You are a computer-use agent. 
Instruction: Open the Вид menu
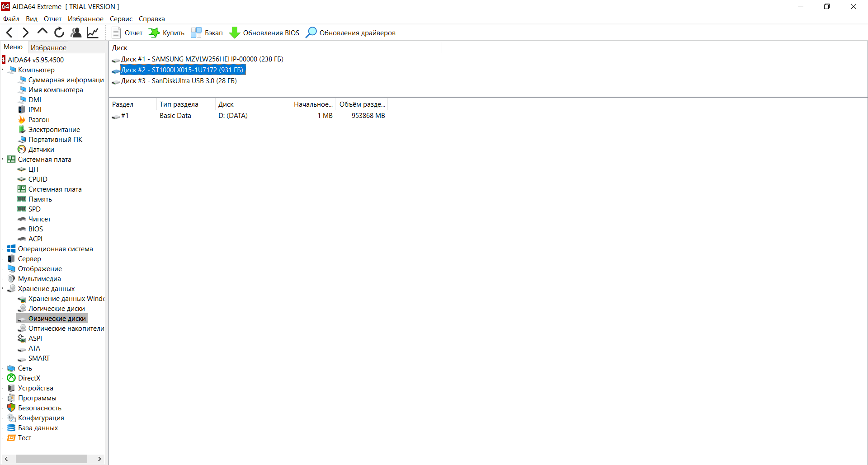point(32,19)
